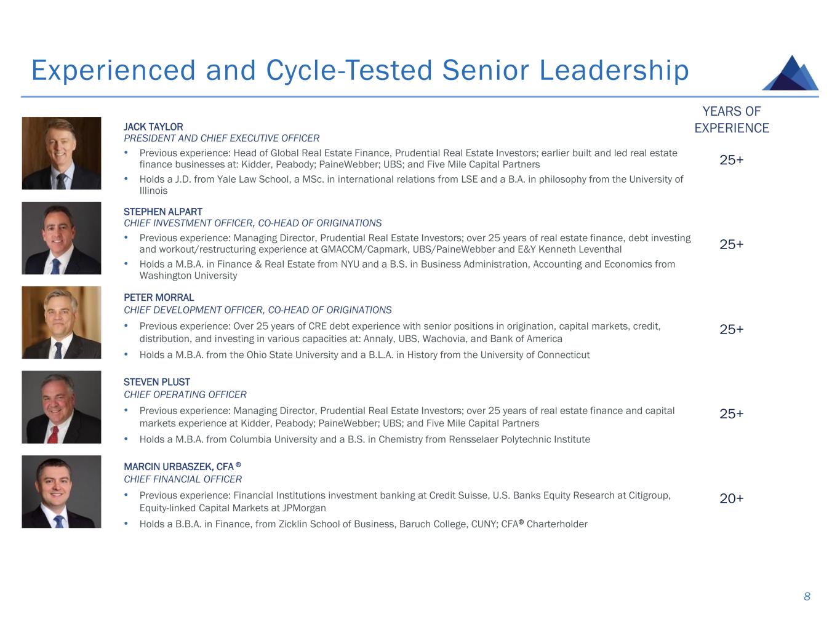Click Stephen Alpart's headshot photo
The width and height of the screenshot is (840, 630).
click(62, 238)
